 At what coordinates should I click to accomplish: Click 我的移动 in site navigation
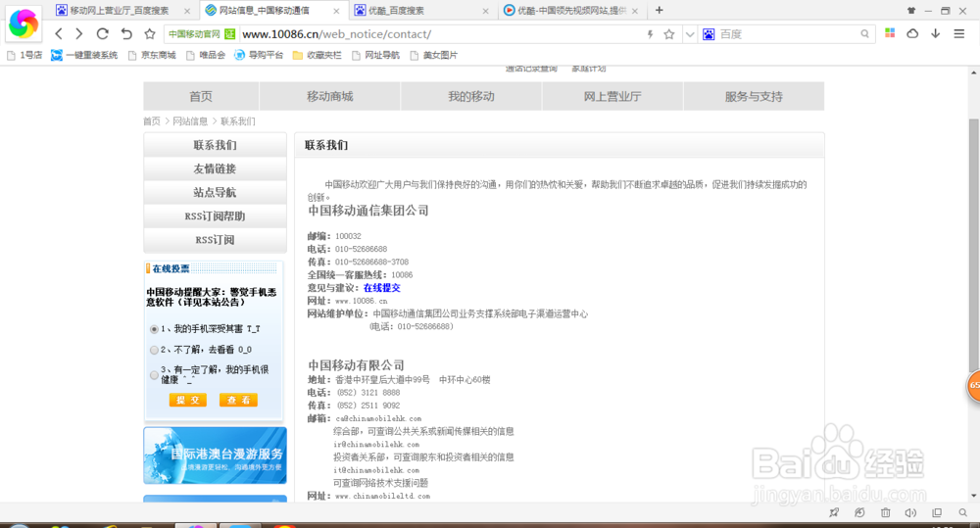471,96
